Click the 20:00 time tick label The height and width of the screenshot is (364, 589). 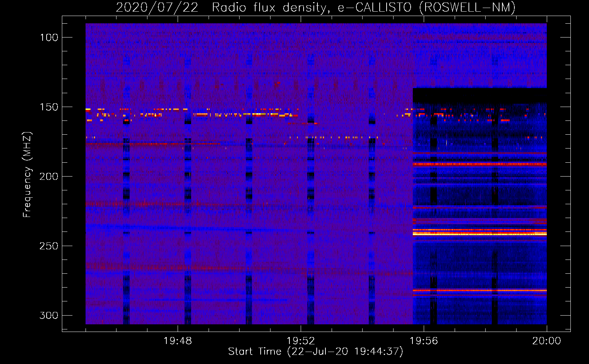547,341
